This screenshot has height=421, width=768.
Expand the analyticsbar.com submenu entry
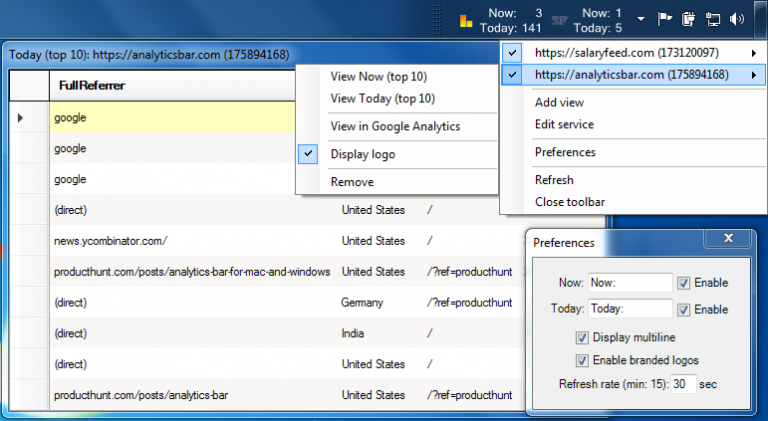[x=753, y=75]
